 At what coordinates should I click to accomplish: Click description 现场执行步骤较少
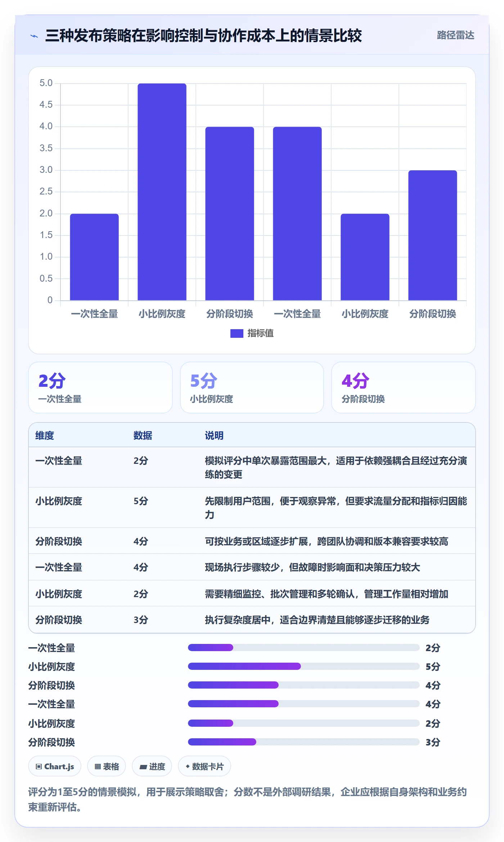[x=312, y=567]
